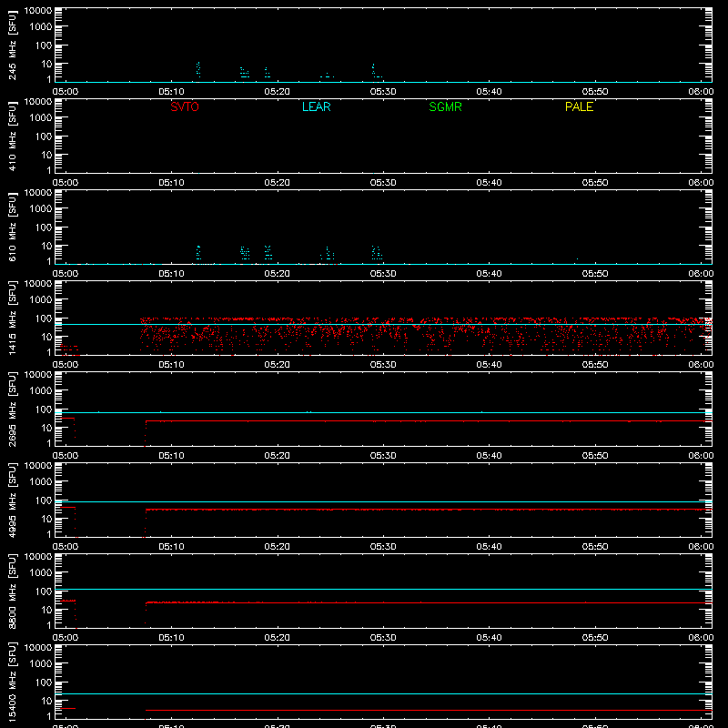Select the 245 MHz [SFU] axis title
This screenshot has height=728, width=728.
12,45
